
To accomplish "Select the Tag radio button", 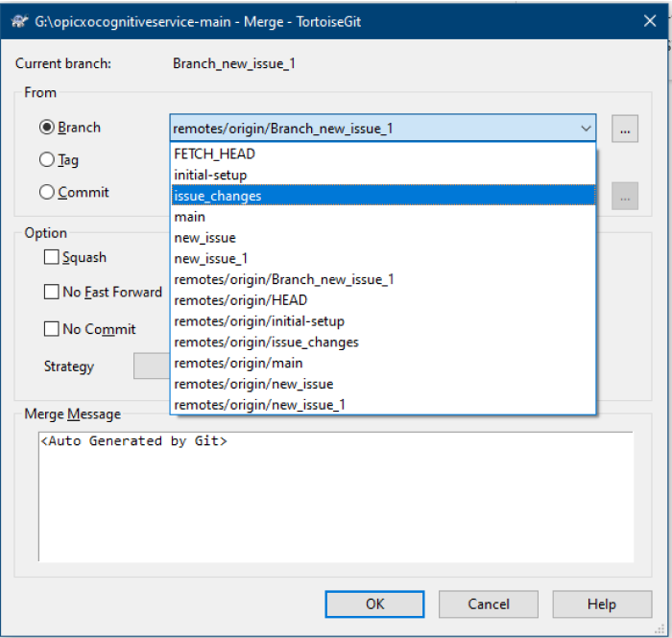I will point(47,159).
